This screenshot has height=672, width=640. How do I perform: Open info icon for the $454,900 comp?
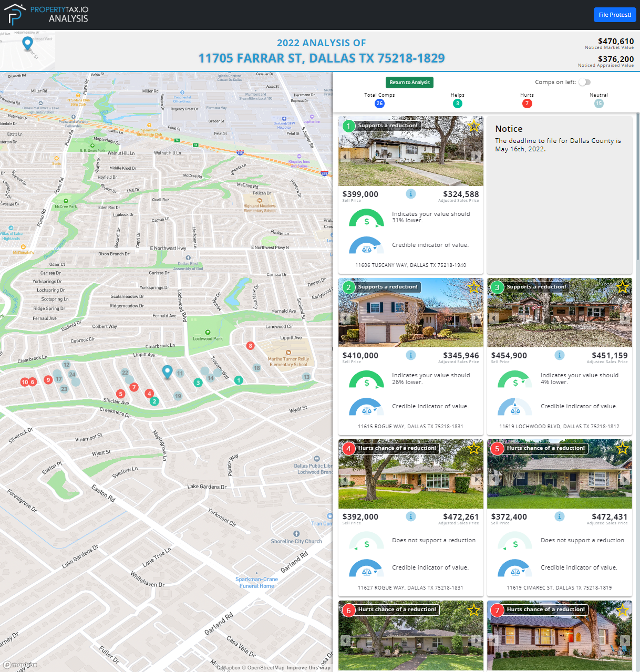pyautogui.click(x=560, y=355)
